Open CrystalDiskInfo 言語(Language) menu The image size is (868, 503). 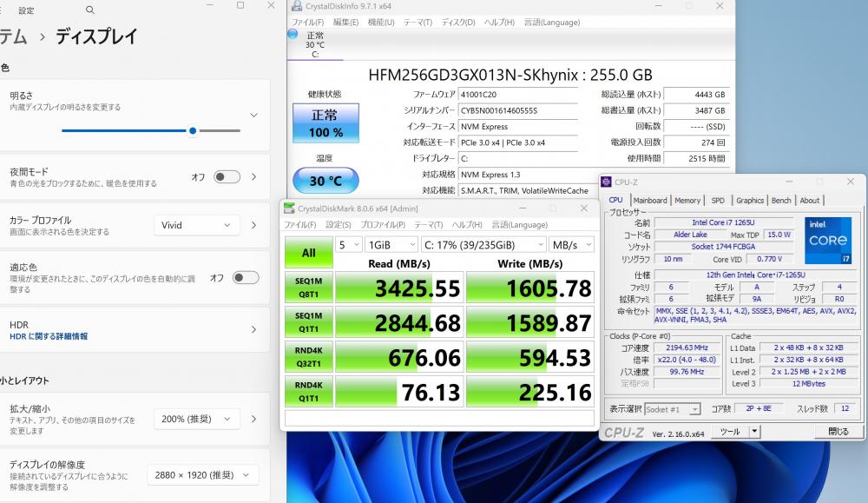(x=552, y=23)
